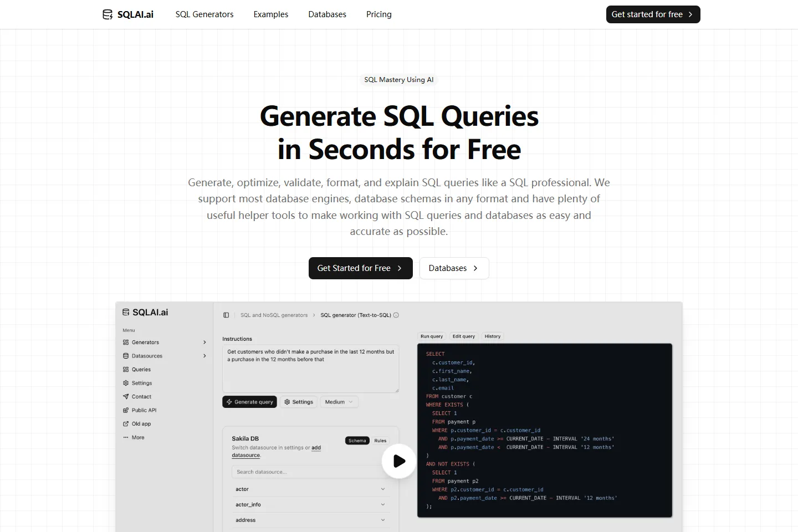
Task: Play the demo video
Action: (399, 461)
